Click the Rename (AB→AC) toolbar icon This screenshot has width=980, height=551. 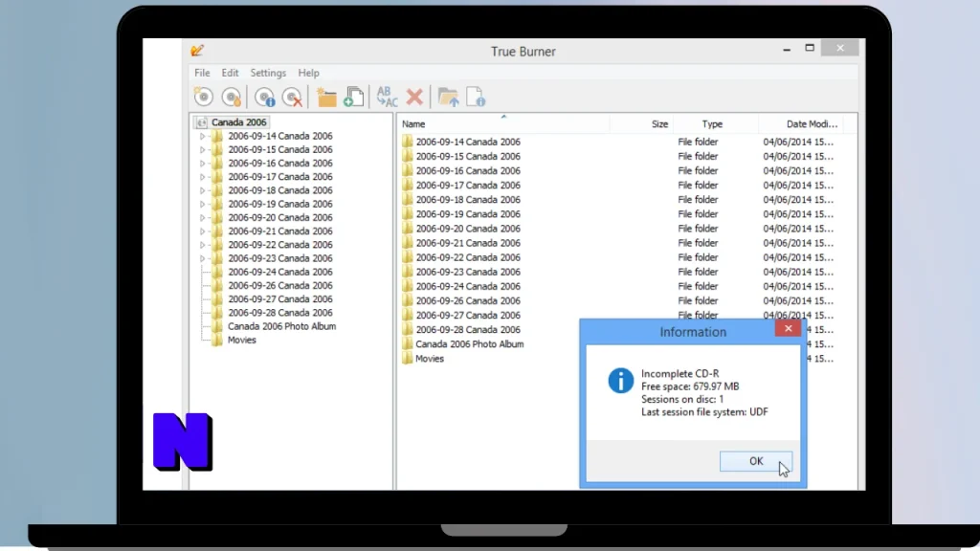click(387, 98)
